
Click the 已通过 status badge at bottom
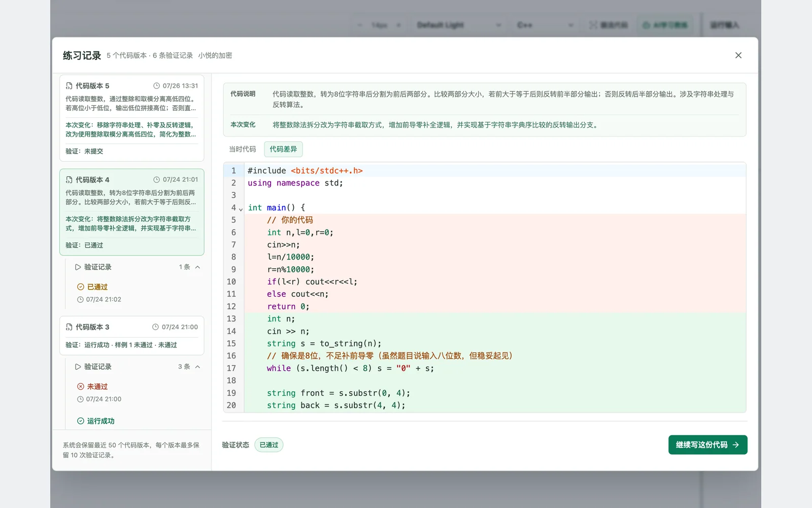point(269,445)
